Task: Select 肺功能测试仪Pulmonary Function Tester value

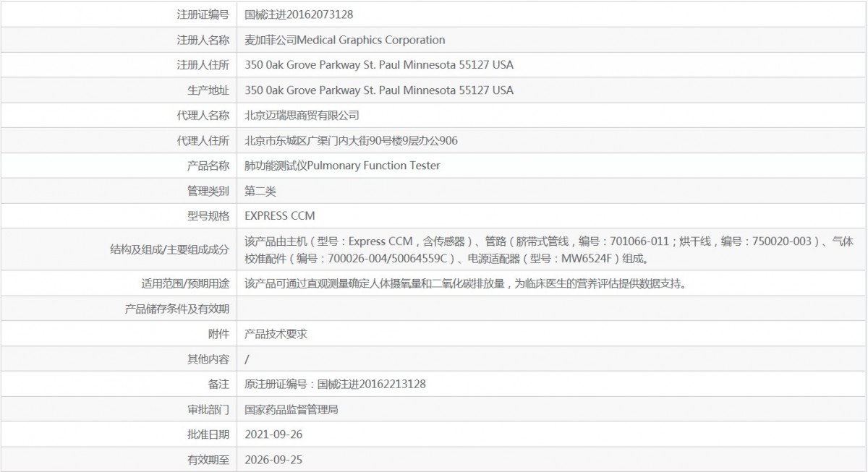Action: coord(342,166)
